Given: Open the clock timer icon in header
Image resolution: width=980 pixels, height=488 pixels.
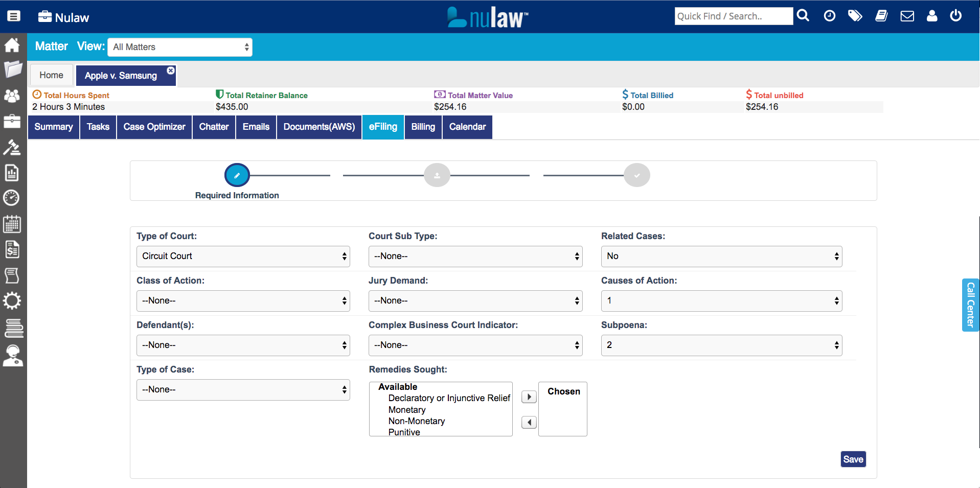Looking at the screenshot, I should (829, 16).
